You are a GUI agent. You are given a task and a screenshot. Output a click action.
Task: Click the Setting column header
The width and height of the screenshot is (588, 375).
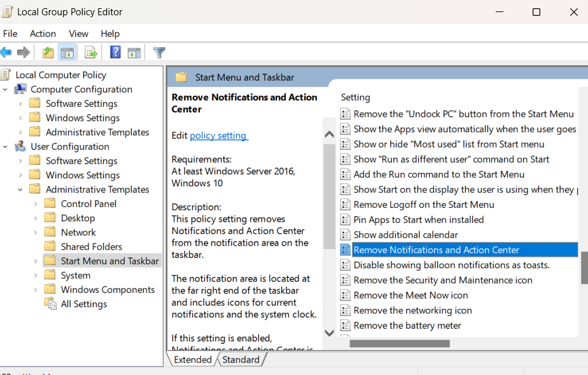pyautogui.click(x=355, y=97)
